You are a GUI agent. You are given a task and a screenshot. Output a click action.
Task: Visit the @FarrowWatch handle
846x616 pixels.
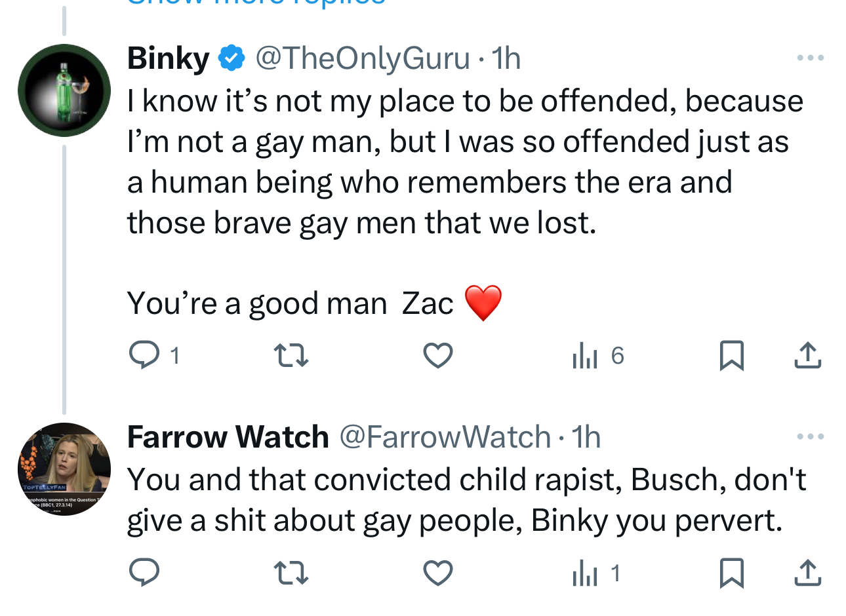445,437
